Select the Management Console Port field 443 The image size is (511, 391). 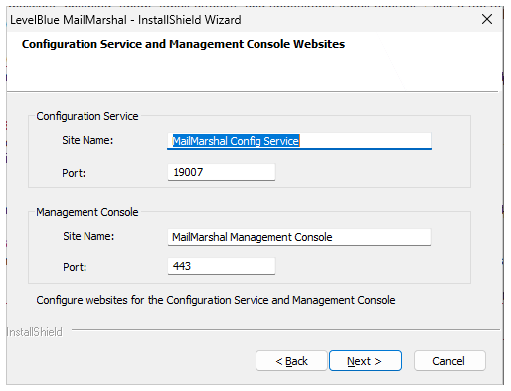[x=221, y=266]
